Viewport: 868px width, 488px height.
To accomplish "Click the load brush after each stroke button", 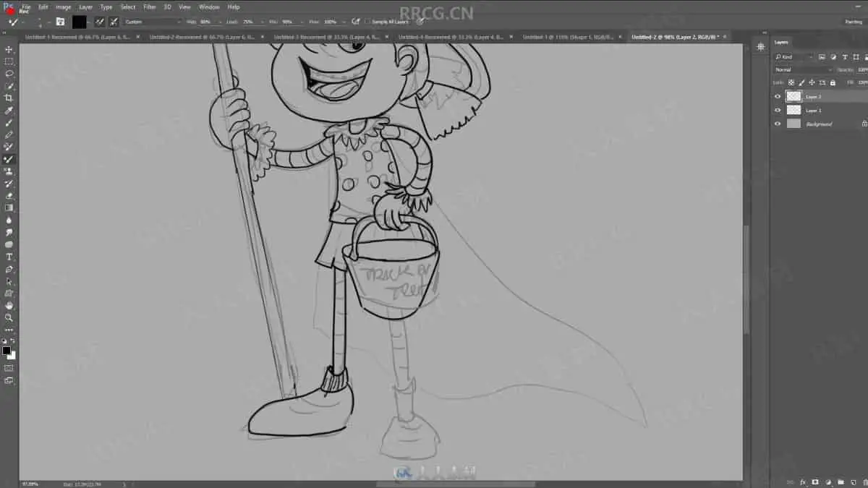I will coord(99,22).
